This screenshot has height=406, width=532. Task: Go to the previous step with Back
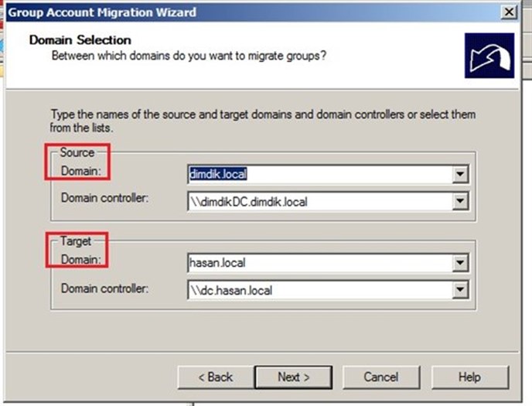[x=216, y=377]
